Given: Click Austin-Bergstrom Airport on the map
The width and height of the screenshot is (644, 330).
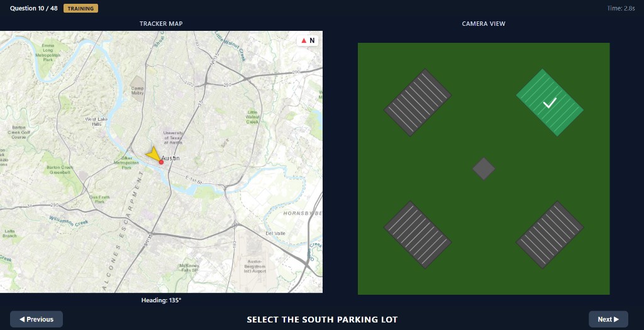Looking at the screenshot, I should [256, 266].
